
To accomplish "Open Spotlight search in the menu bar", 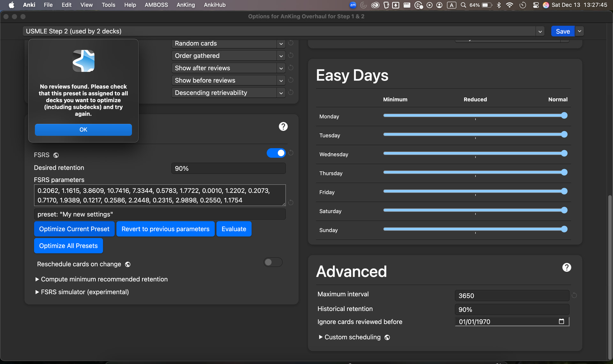I will 463,5.
